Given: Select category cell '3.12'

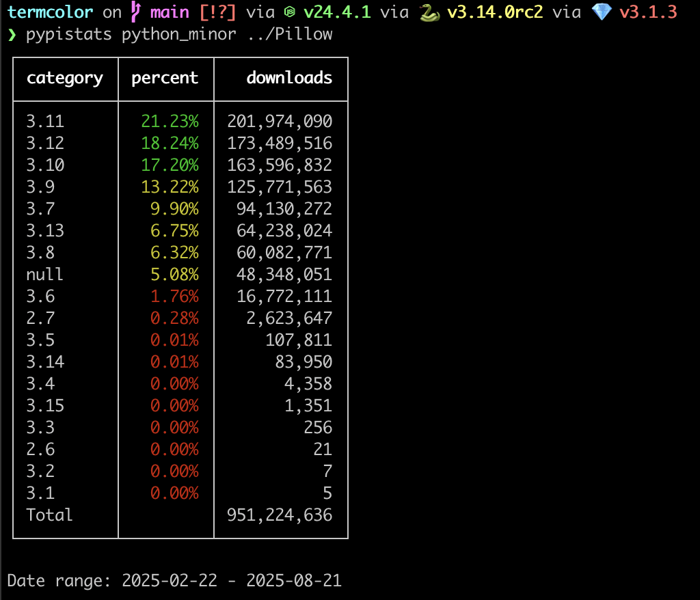Looking at the screenshot, I should (45, 144).
